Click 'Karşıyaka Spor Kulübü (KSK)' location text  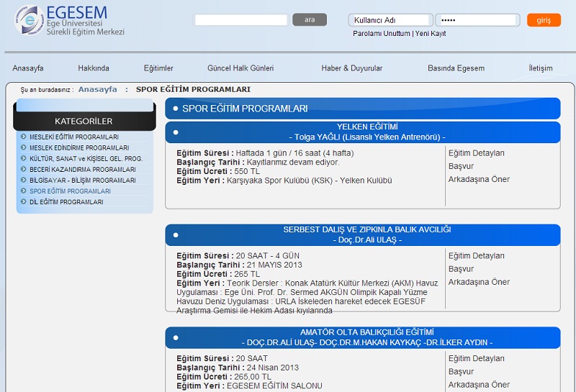coord(280,181)
